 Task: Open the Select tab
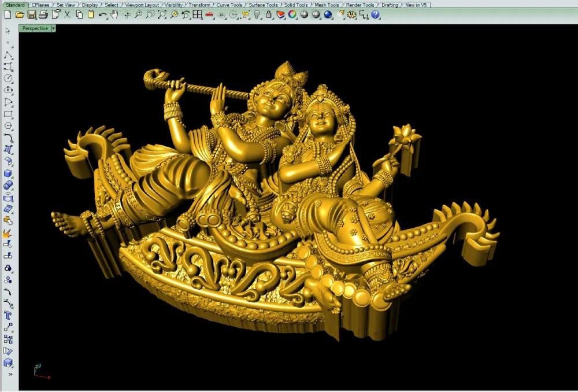click(112, 5)
